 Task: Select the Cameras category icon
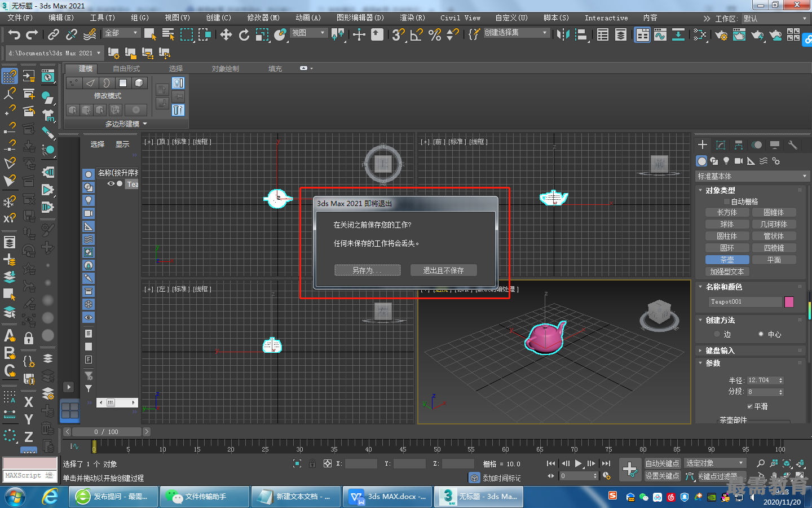pos(739,161)
